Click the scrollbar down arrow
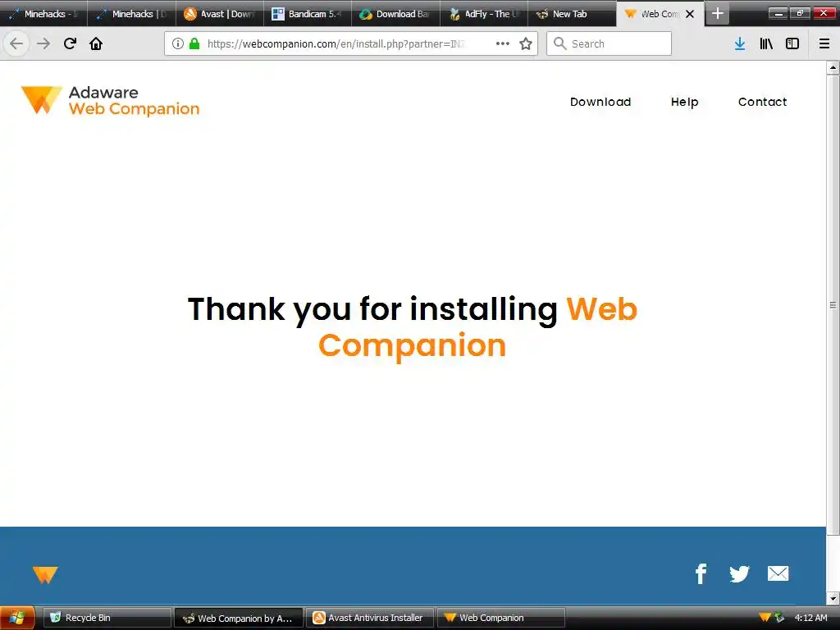This screenshot has width=840, height=630. pos(833,598)
